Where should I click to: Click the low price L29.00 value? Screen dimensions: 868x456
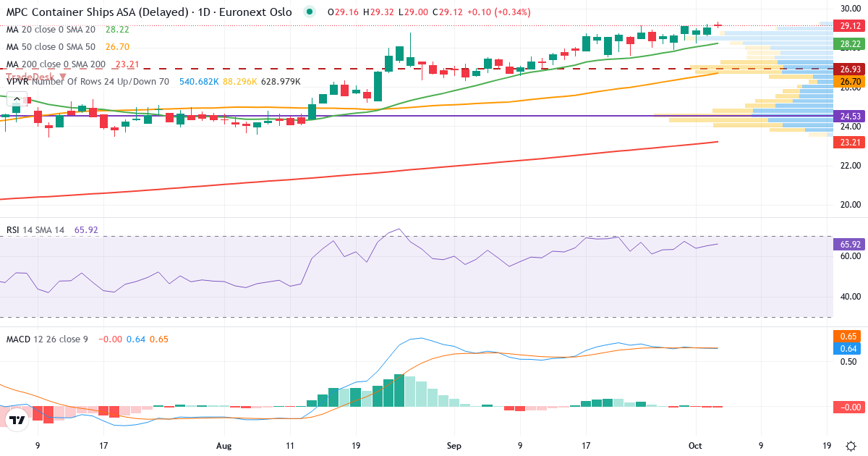click(412, 12)
